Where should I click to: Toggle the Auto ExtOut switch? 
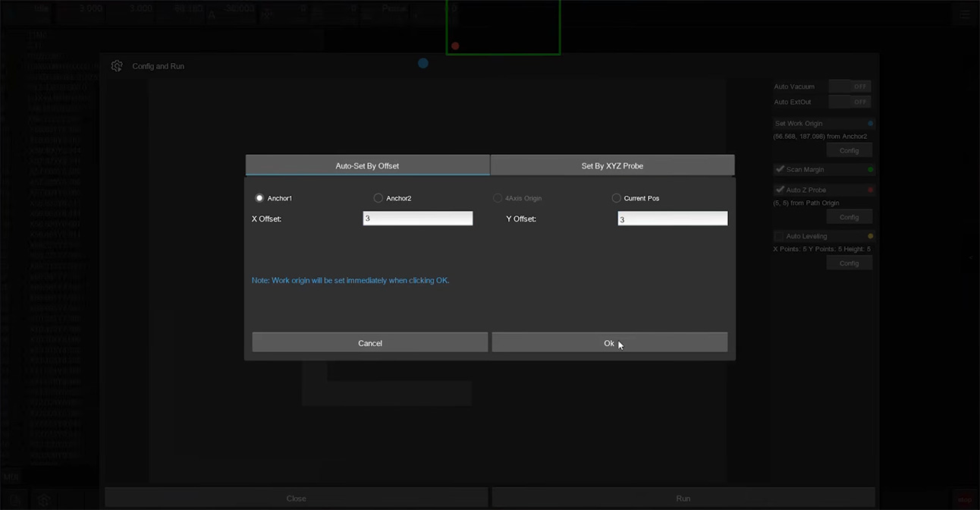point(850,102)
